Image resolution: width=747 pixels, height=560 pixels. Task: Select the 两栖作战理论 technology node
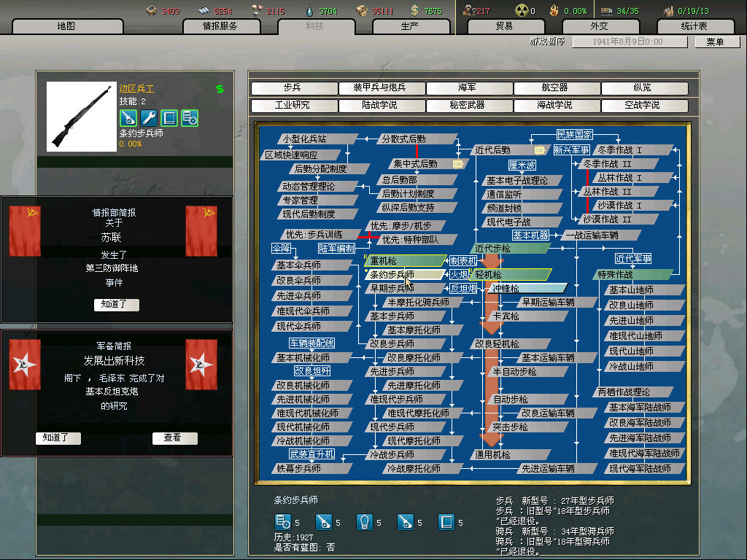click(634, 392)
